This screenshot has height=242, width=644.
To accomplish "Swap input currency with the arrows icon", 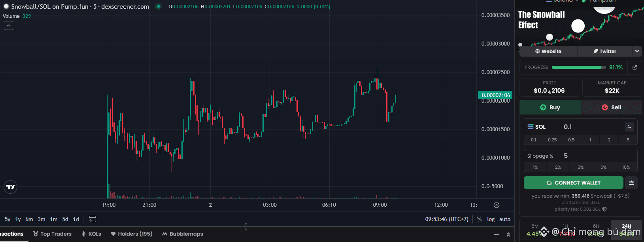I will (629, 127).
